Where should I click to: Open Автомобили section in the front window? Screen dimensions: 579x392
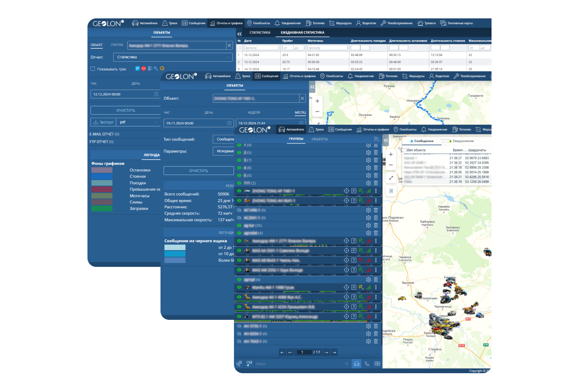pos(291,129)
